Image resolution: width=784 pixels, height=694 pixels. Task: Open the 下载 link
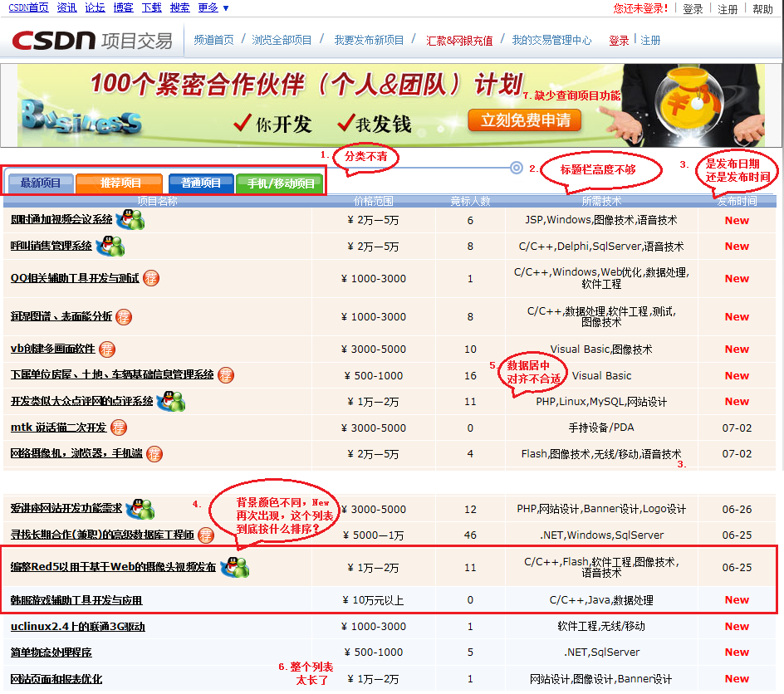(x=151, y=8)
